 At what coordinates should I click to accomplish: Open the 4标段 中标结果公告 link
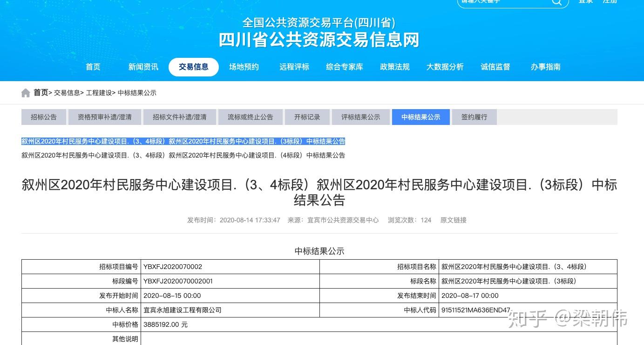[183, 155]
